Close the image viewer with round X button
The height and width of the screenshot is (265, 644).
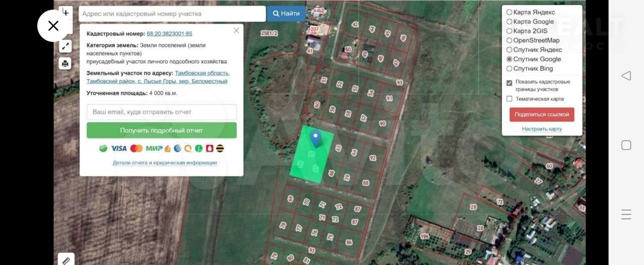point(53,26)
